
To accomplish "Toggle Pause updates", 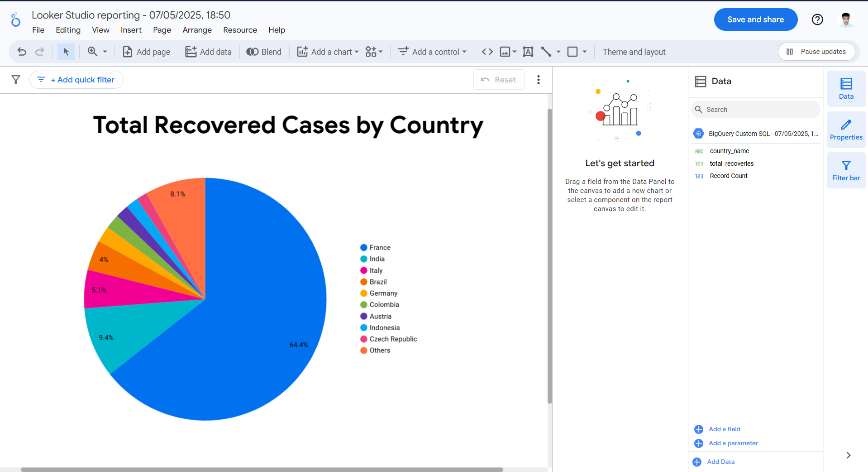I will point(816,51).
